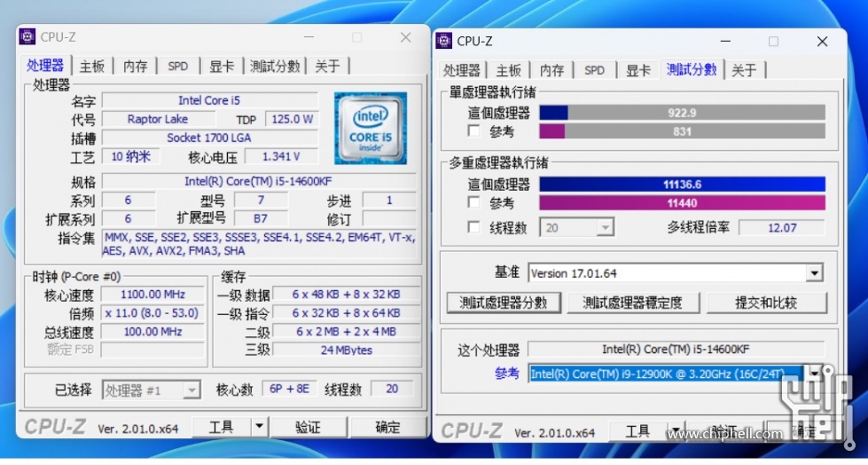Click multi-thread reference bar 11440
Image resolution: width=868 pixels, height=465 pixels.
point(682,203)
